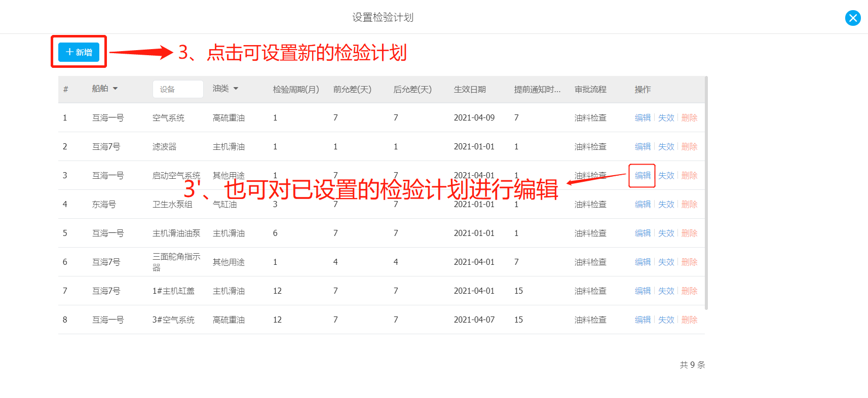Image resolution: width=868 pixels, height=398 pixels.
Task: Click the 共 9 条 total count text
Action: click(x=692, y=365)
